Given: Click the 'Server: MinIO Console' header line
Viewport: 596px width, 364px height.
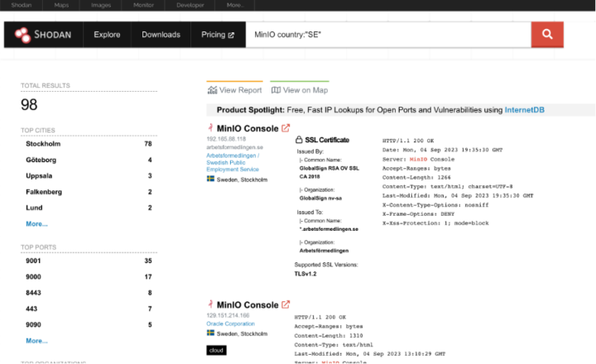Looking at the screenshot, I should tap(418, 159).
